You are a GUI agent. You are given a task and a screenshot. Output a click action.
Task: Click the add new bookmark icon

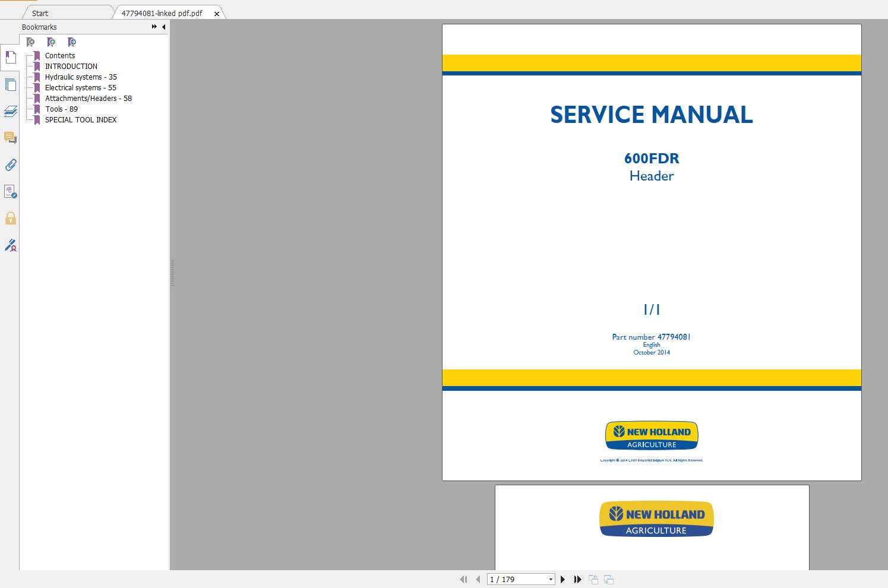[51, 42]
